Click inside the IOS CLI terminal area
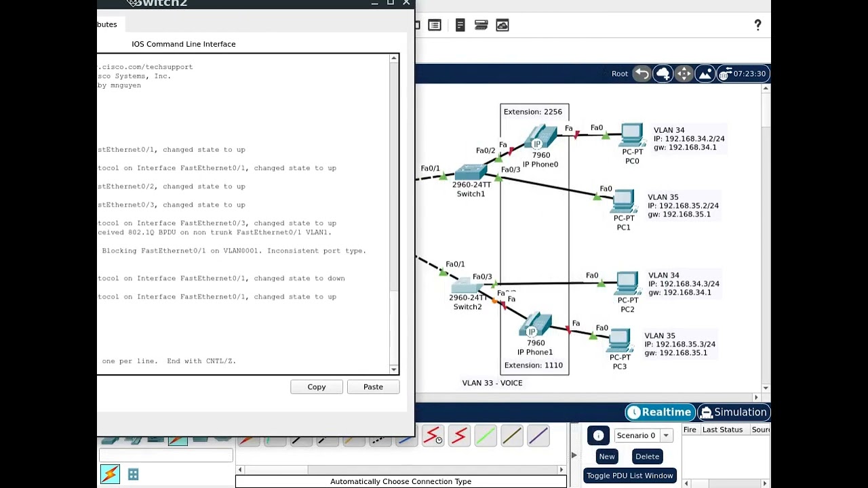The image size is (868, 488). pos(244,213)
